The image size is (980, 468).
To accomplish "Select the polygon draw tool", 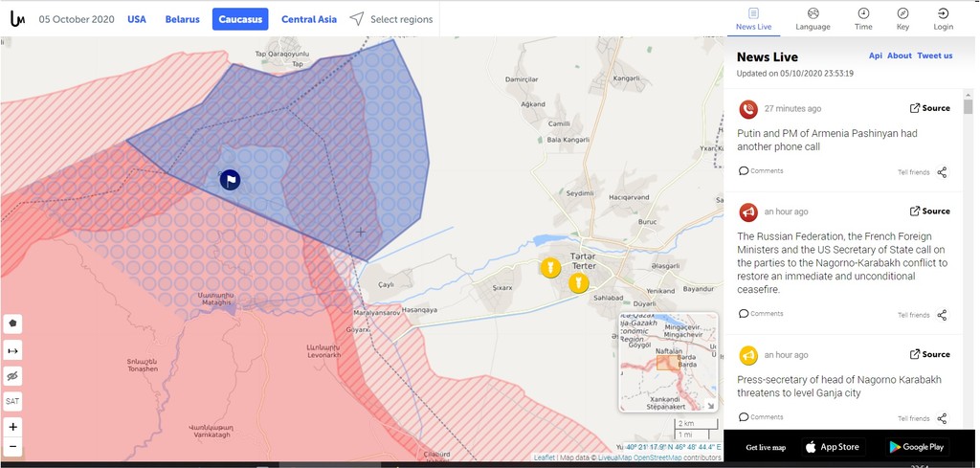I will tap(12, 323).
